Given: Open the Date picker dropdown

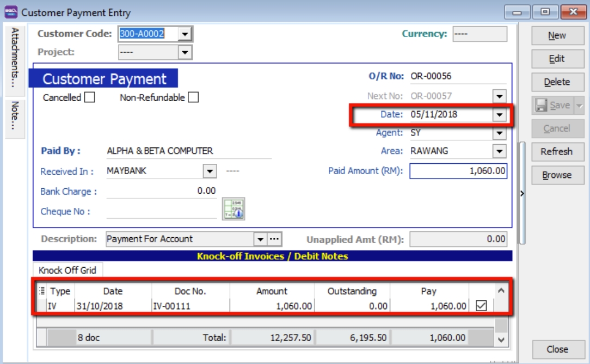Looking at the screenshot, I should click(x=499, y=115).
